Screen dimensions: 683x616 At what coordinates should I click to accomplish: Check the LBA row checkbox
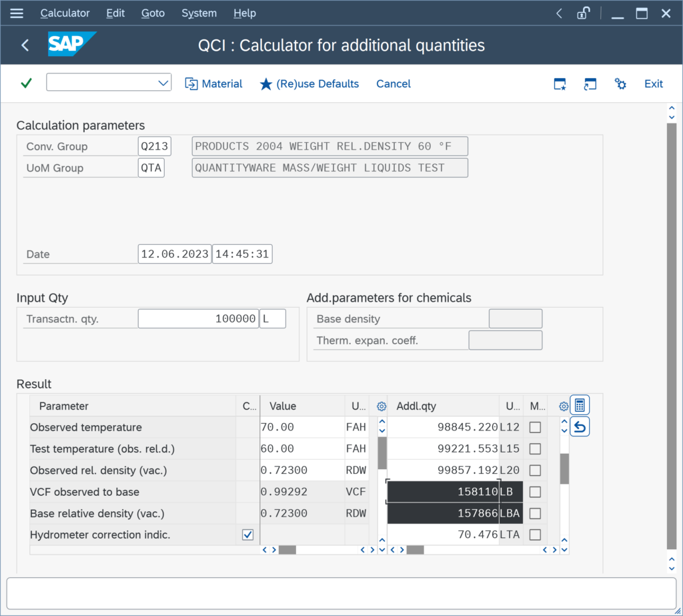tap(535, 513)
